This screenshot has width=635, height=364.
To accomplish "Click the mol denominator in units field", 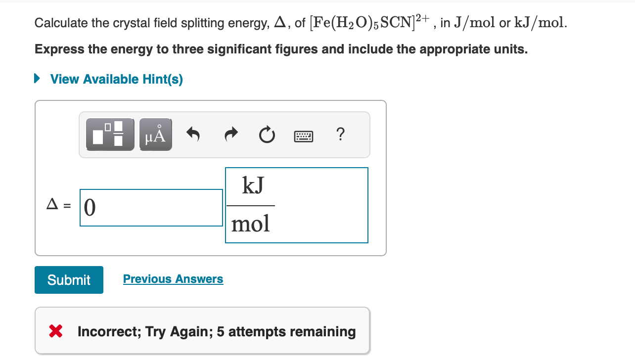I will 250,223.
